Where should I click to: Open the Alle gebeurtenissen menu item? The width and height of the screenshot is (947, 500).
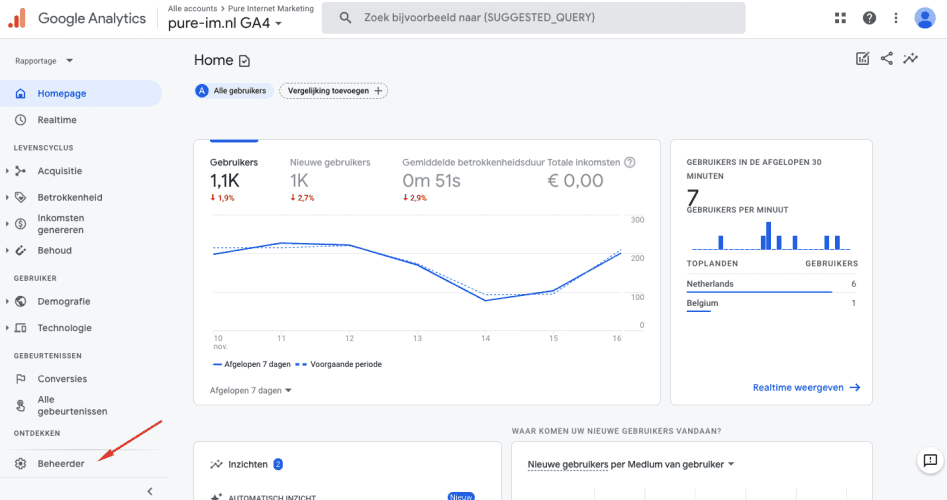[x=81, y=406]
